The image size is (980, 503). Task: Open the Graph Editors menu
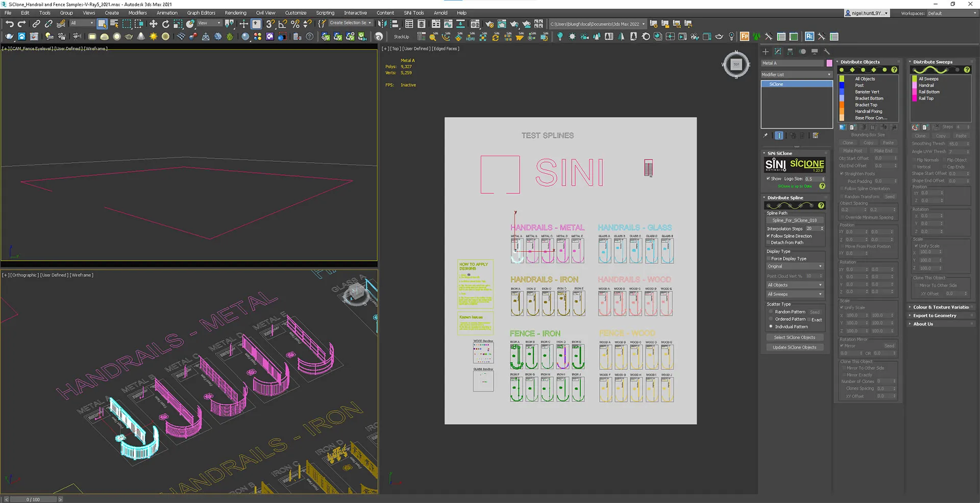(201, 13)
